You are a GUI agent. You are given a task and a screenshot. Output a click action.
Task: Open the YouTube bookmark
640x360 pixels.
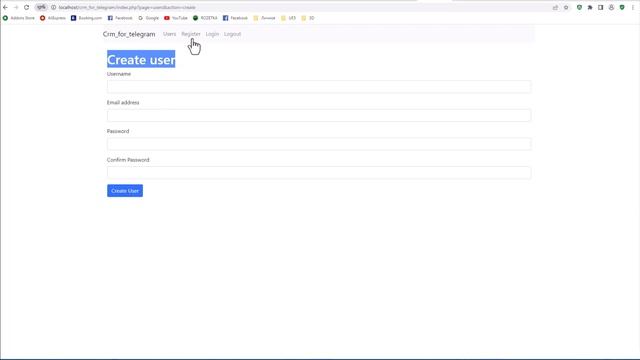pos(176,18)
